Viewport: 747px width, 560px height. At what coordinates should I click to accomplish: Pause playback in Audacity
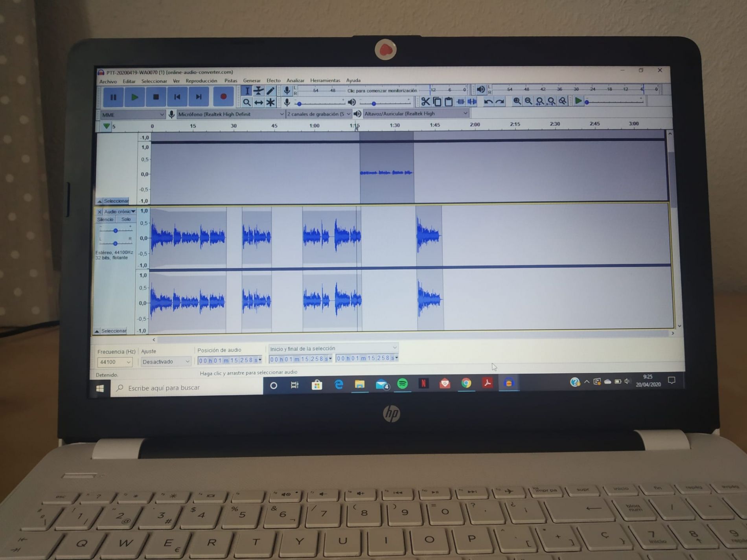113,97
